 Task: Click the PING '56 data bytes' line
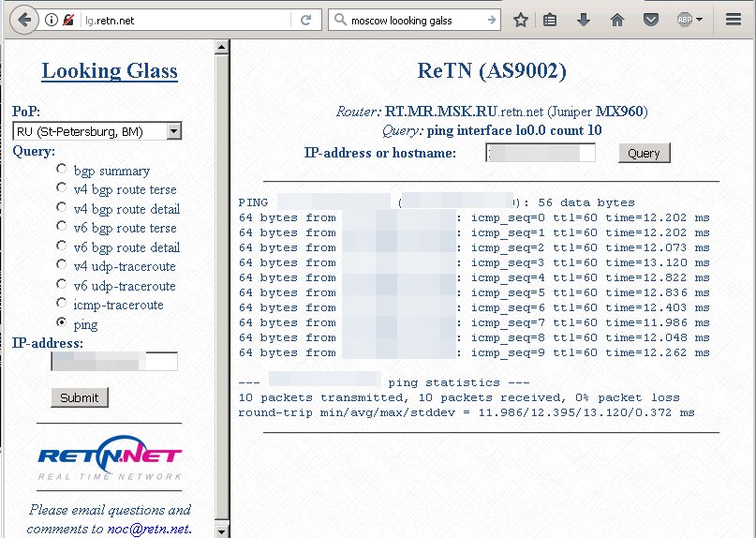pos(437,202)
